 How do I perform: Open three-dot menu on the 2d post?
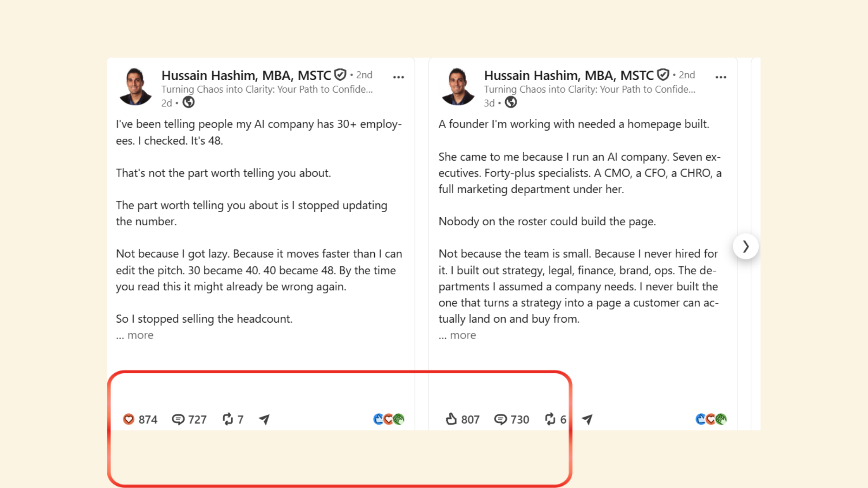click(x=398, y=77)
